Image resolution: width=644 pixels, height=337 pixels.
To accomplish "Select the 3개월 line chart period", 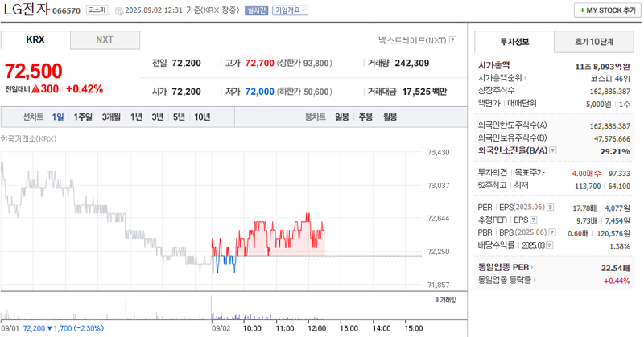I will pos(111,117).
